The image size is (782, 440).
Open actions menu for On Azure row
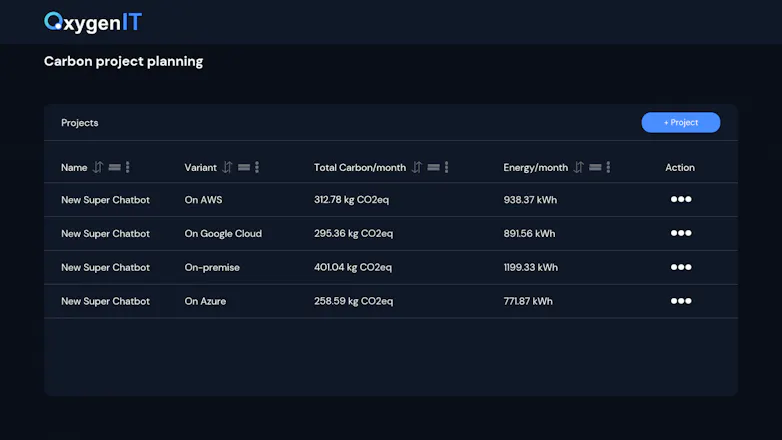[x=681, y=301]
